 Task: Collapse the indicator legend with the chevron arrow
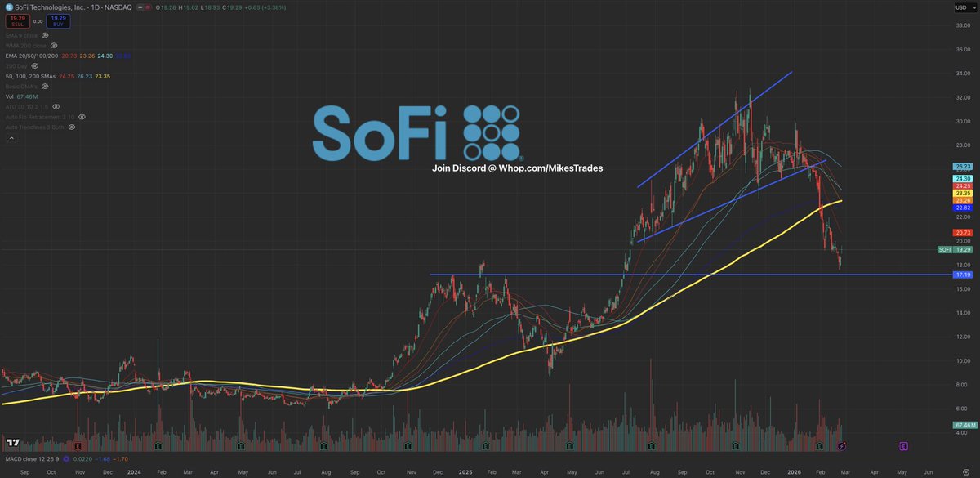[11, 139]
